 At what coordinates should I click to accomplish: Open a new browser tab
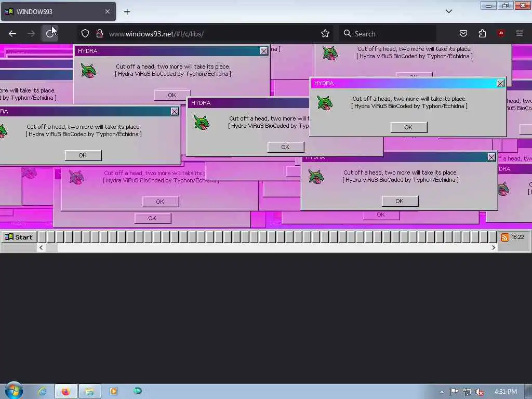click(127, 12)
